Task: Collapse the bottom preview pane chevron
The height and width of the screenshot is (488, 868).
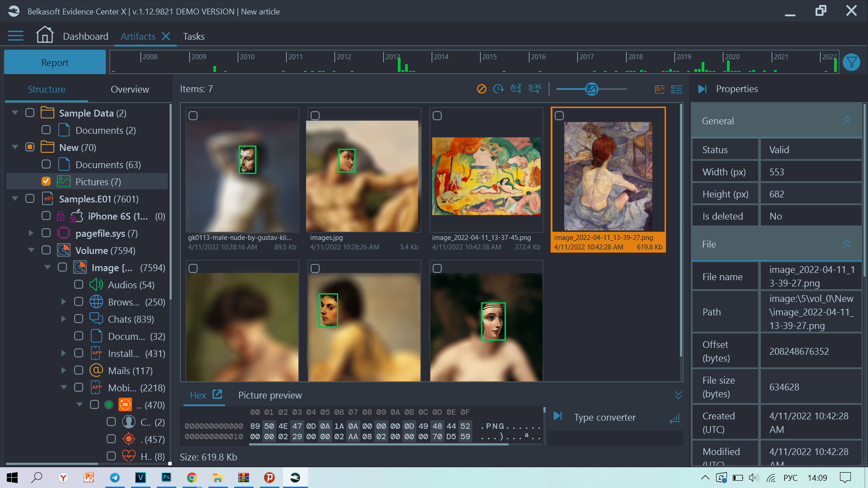Action: pos(678,395)
